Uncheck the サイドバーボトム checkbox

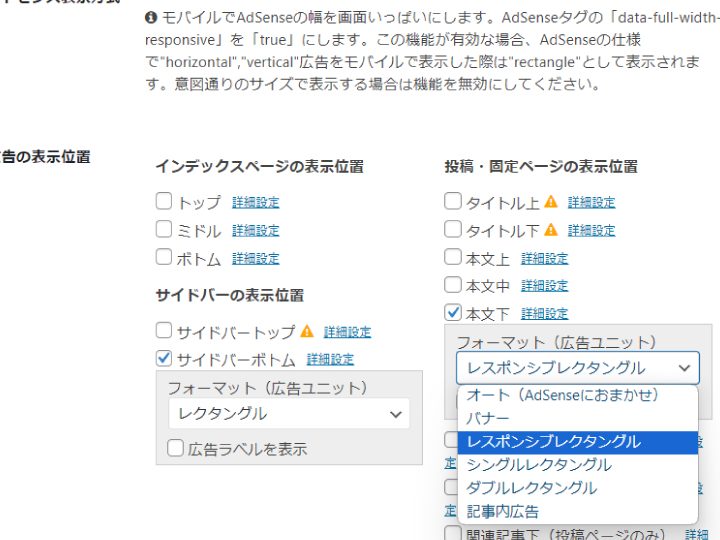[x=163, y=358]
